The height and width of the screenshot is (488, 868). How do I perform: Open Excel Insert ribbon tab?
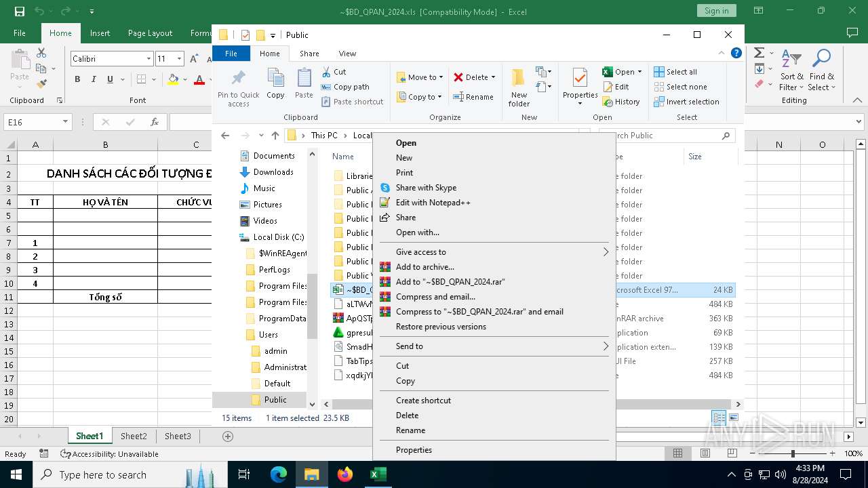(x=100, y=33)
